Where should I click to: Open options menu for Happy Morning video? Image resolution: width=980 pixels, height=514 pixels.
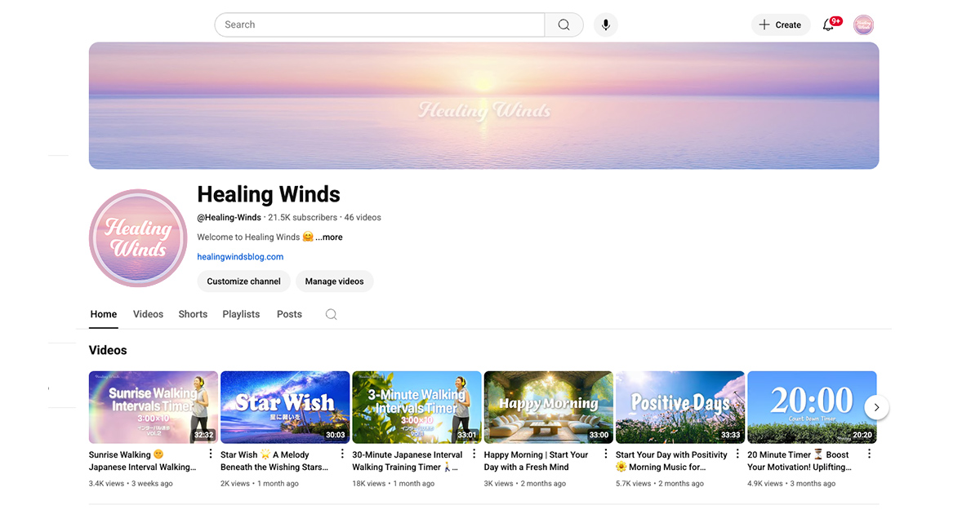[606, 454]
